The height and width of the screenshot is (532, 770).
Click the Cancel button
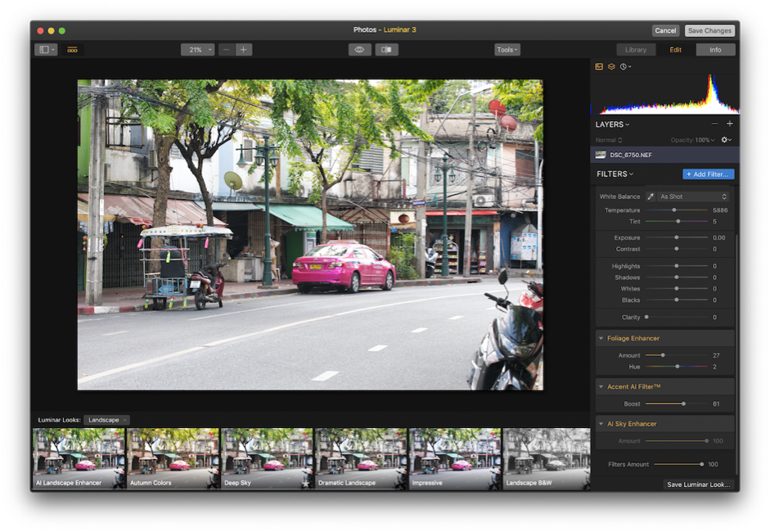(665, 30)
